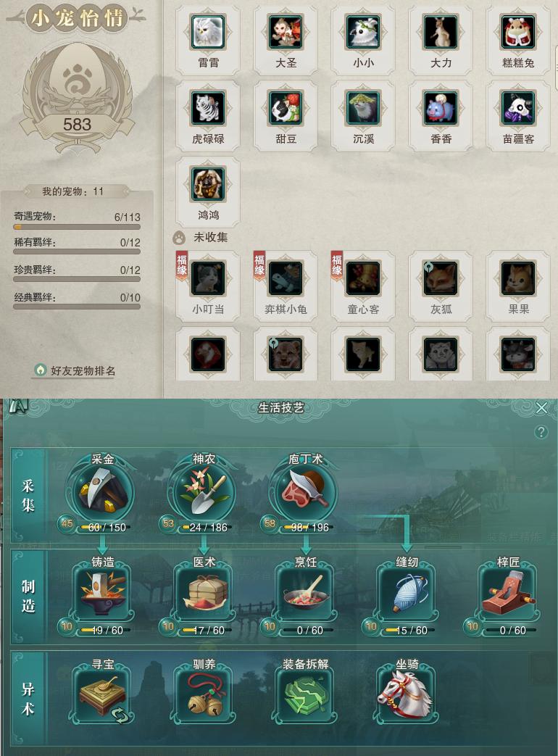The height and width of the screenshot is (756, 558).
Task: Close the 生活技艺 window
Action: coord(541,408)
